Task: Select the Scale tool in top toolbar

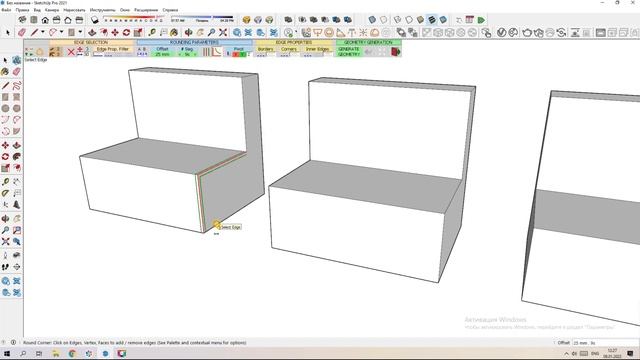Action: point(138,32)
